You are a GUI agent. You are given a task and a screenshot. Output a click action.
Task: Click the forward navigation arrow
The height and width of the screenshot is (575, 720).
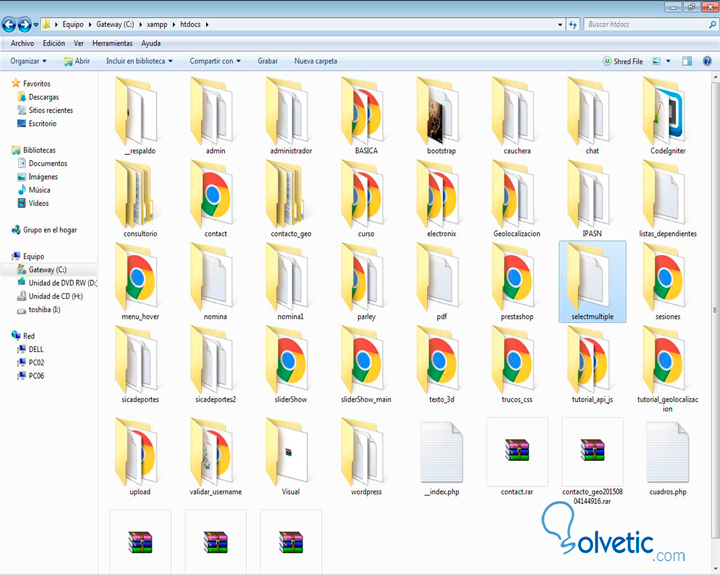pyautogui.click(x=24, y=24)
